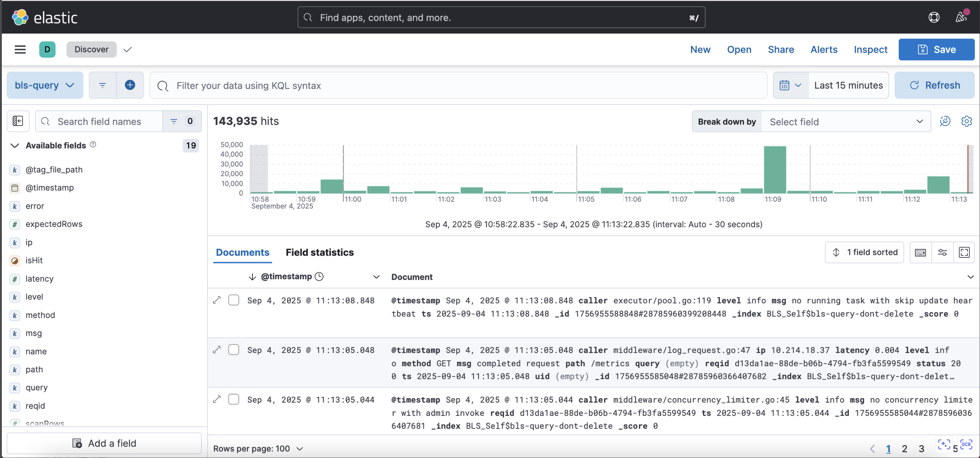Click the isHit boolean field icon
This screenshot has width=980, height=458.
14,260
